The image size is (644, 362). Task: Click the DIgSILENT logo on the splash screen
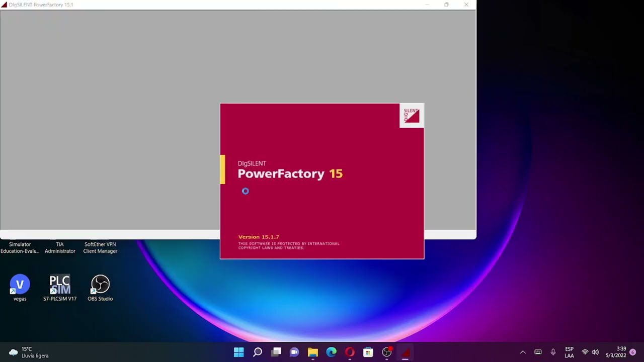point(411,116)
